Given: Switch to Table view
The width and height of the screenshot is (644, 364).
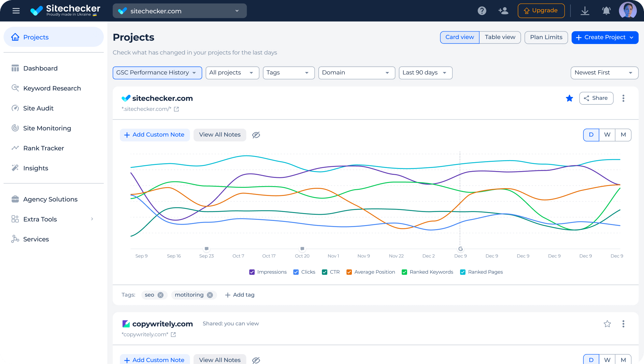Looking at the screenshot, I should pyautogui.click(x=500, y=37).
